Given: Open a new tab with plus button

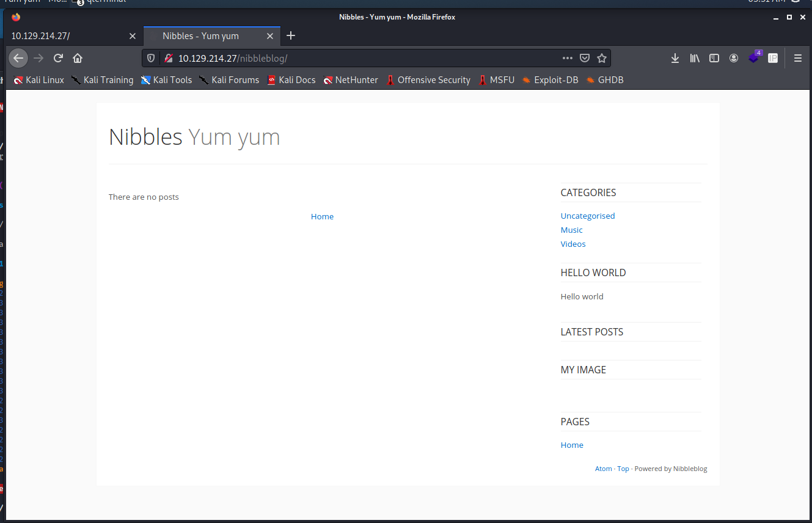Looking at the screenshot, I should point(291,36).
